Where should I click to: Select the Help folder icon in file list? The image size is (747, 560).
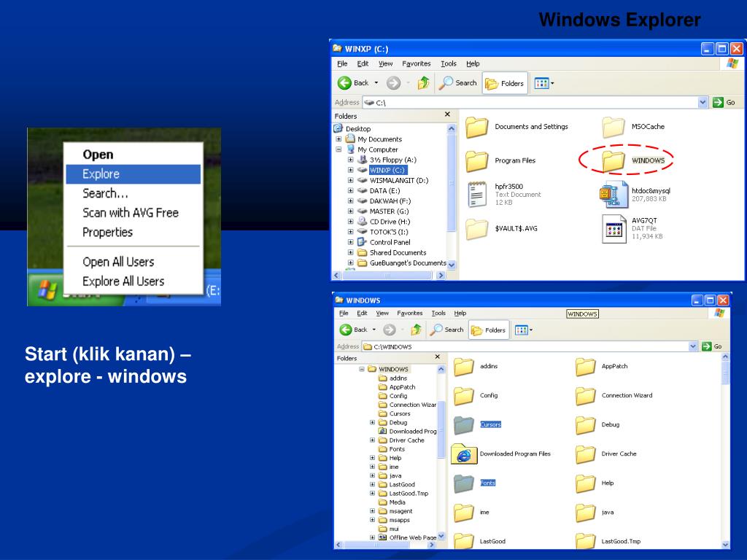pyautogui.click(x=586, y=484)
